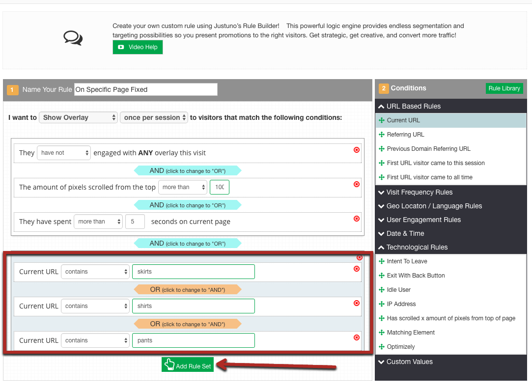Click the drag icon beside Referring URL
The height and width of the screenshot is (392, 532).
(382, 135)
